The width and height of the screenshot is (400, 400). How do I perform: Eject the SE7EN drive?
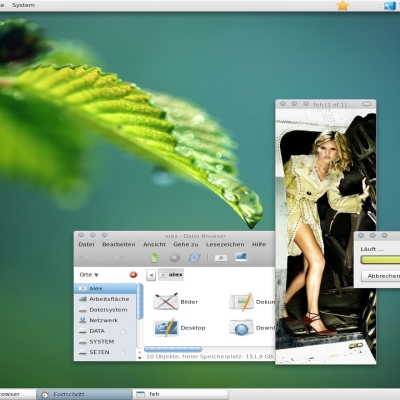click(x=124, y=353)
